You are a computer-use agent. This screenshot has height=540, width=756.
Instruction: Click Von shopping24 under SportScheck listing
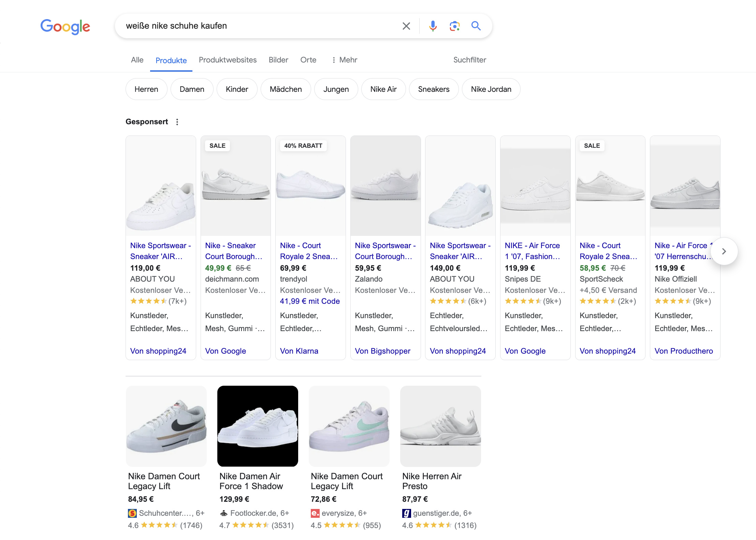pyautogui.click(x=608, y=351)
